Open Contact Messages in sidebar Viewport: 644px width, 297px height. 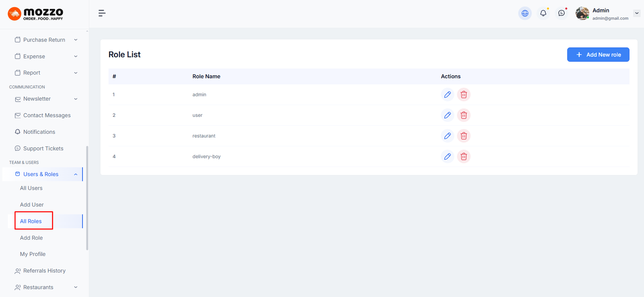pos(47,115)
